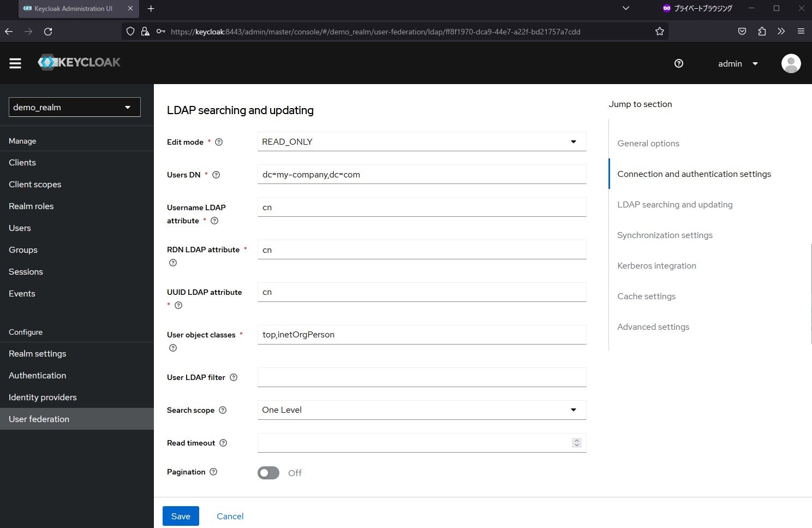Open the help icon in the top bar

tap(678, 63)
